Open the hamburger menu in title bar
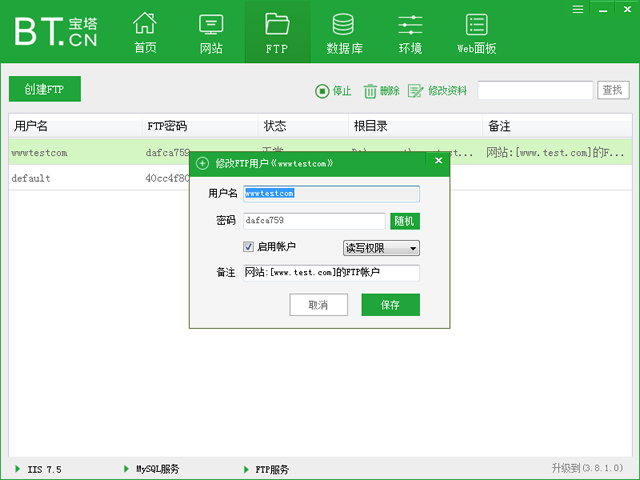 [x=578, y=8]
